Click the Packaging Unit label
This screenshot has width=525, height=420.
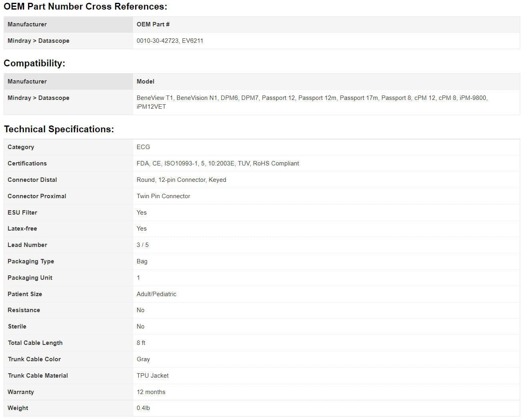point(30,278)
